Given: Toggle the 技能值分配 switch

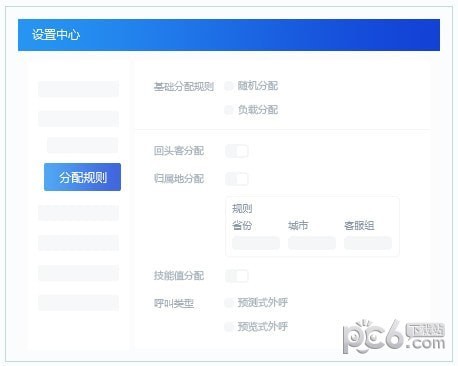Looking at the screenshot, I should [237, 276].
